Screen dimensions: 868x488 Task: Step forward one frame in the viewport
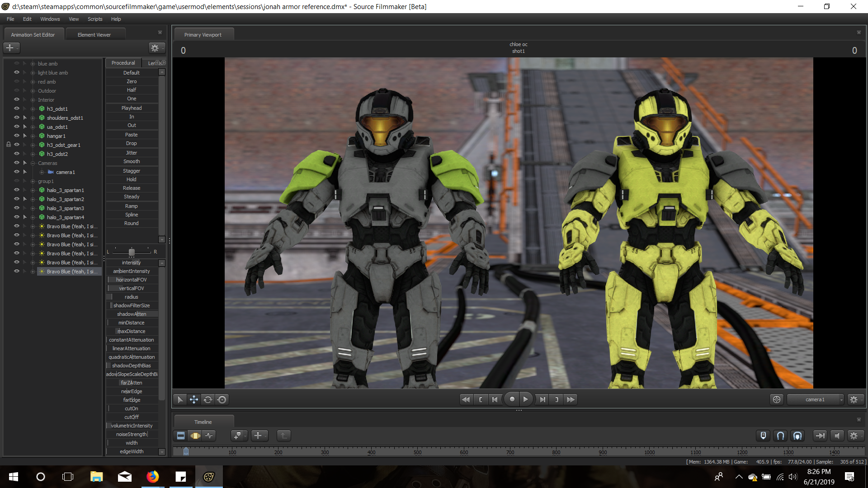pyautogui.click(x=542, y=399)
